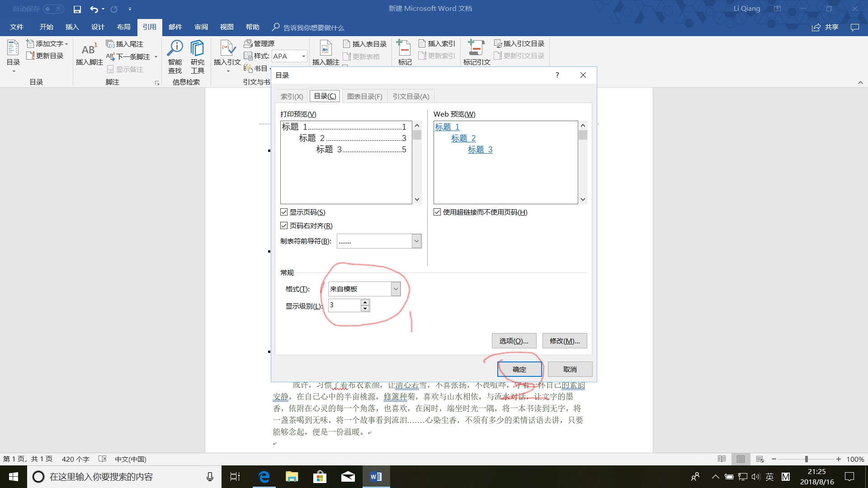Uncheck use hyperlinks instead of page numbers
This screenshot has height=488, width=868.
point(437,211)
